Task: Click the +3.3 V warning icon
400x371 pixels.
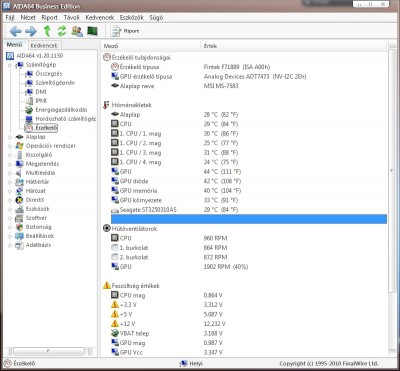Action: point(115,305)
